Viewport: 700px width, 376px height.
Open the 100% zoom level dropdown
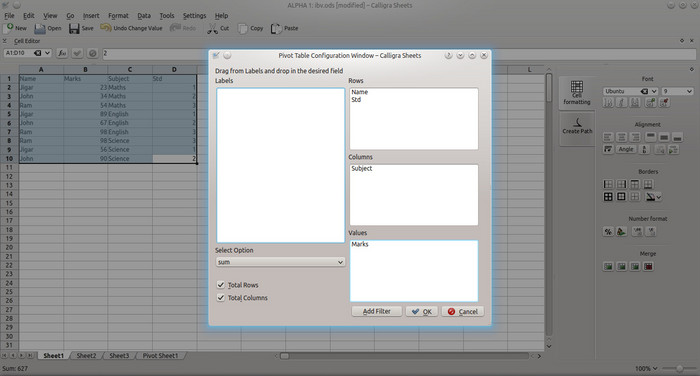click(646, 368)
